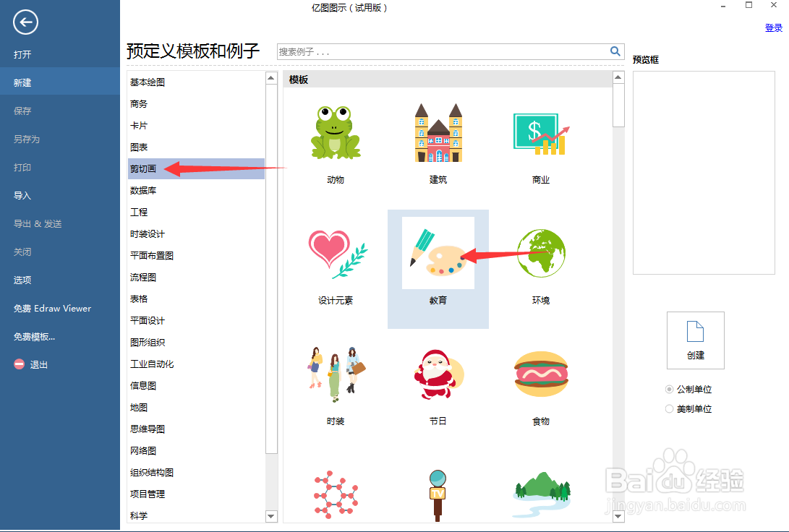Viewport: 789px width, 532px height.
Task: Click the back arrow circle icon
Action: tap(25, 22)
